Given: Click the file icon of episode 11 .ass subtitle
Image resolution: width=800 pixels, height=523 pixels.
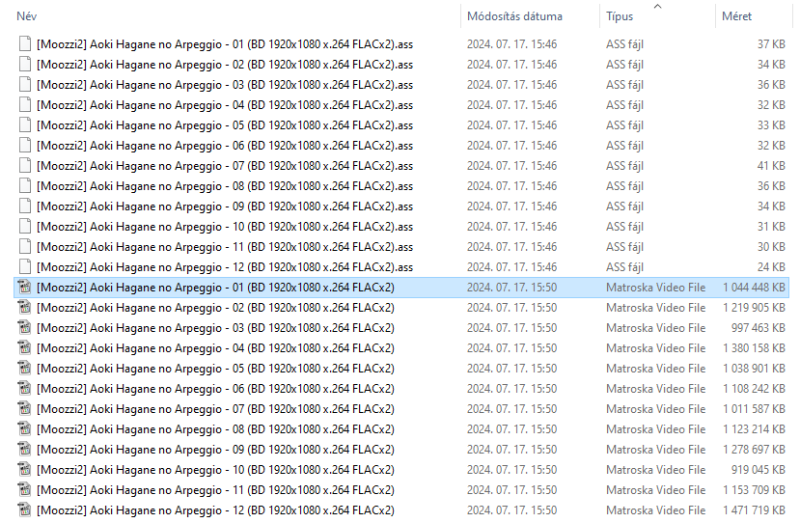Looking at the screenshot, I should coord(24,246).
